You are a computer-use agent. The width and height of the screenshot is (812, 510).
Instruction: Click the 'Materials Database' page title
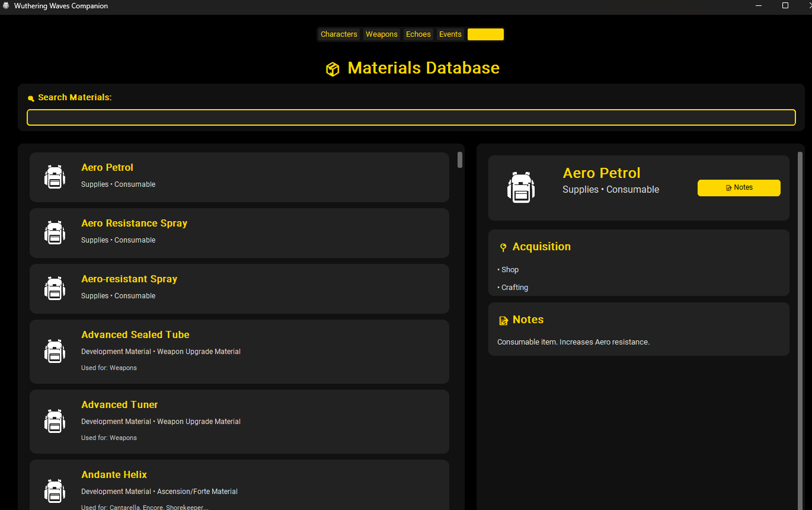(424, 68)
